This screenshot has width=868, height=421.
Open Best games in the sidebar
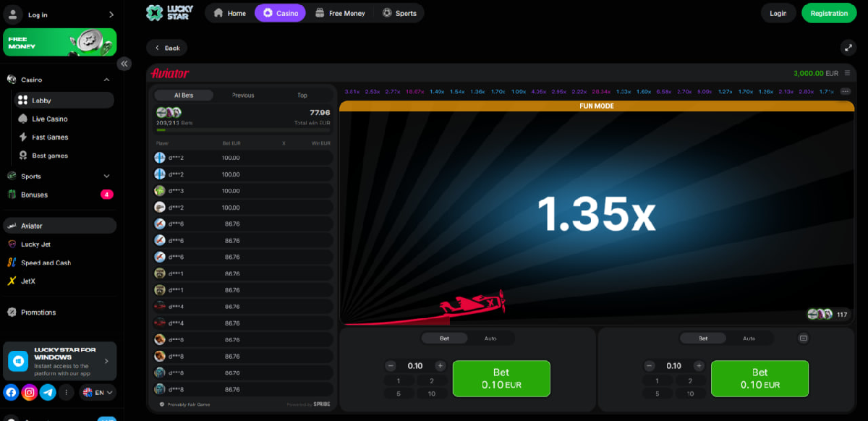point(64,156)
